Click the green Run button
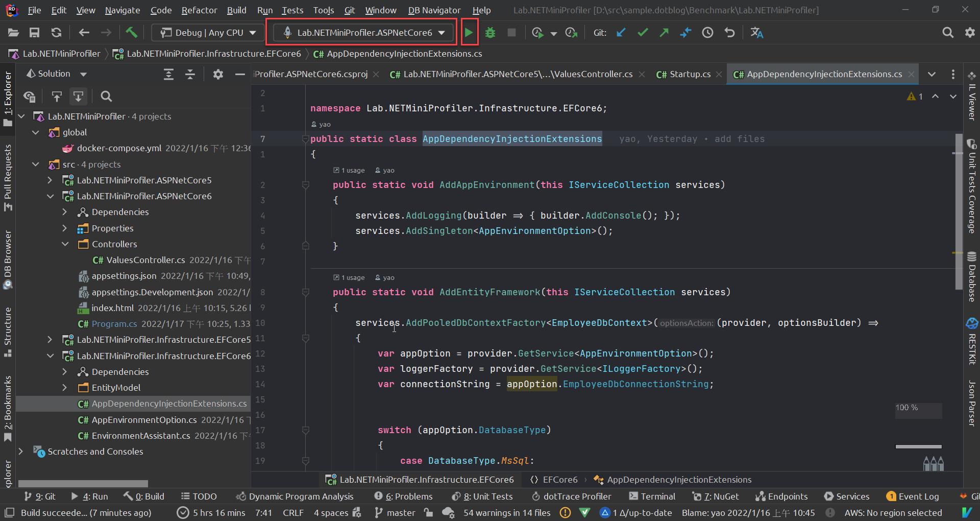980x521 pixels. click(x=469, y=33)
